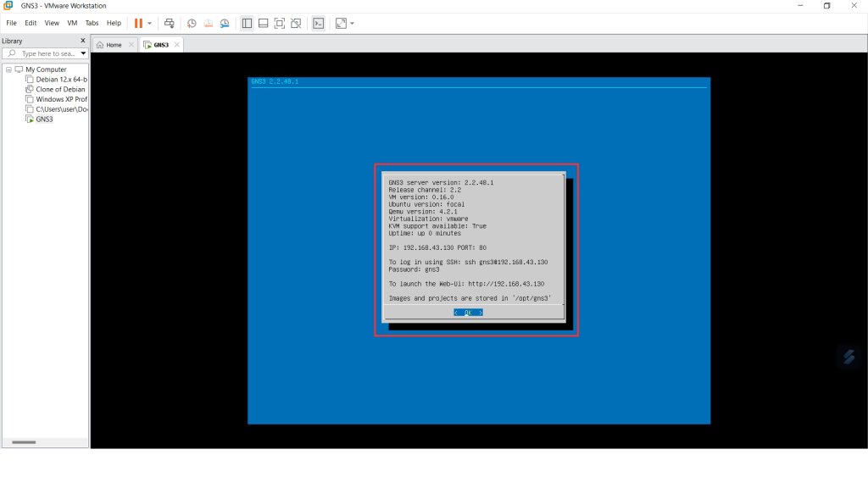Screen dimensions: 868x488
Task: Click the console view icon
Action: [318, 23]
